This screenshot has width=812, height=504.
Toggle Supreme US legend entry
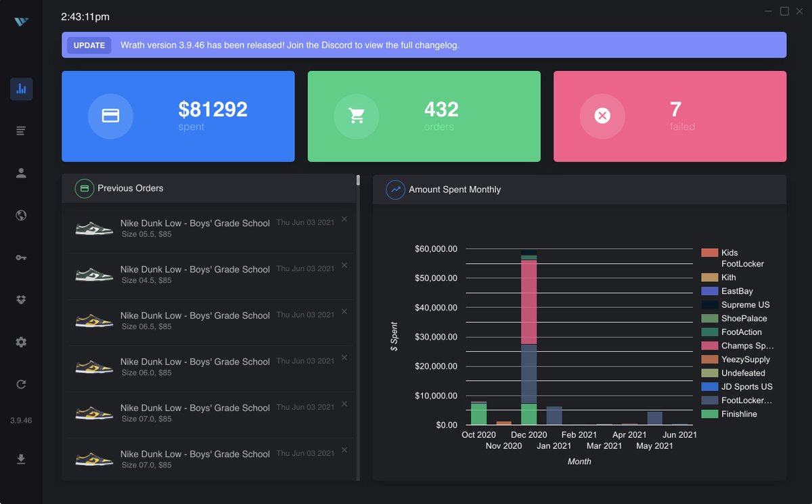coord(736,305)
